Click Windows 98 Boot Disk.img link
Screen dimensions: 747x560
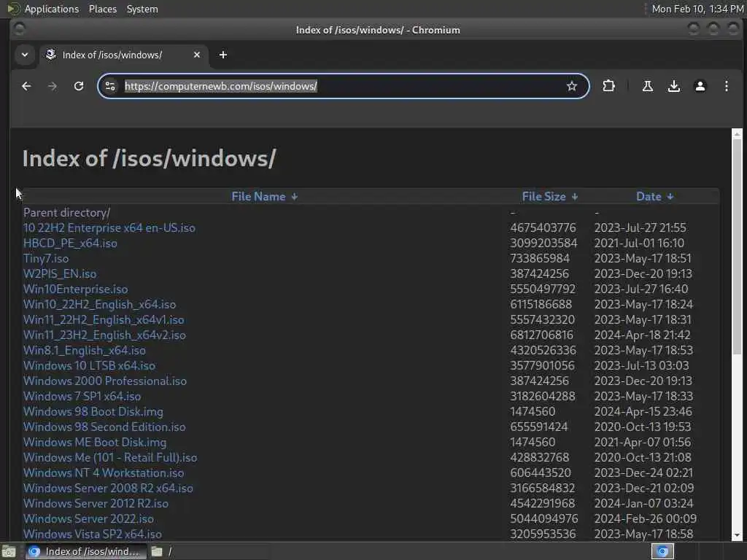[x=93, y=411]
